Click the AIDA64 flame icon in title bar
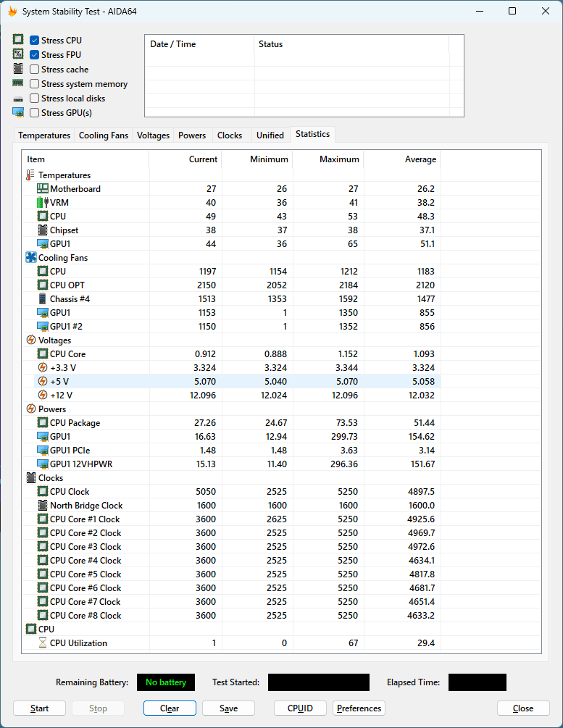This screenshot has height=728, width=563. (x=12, y=11)
